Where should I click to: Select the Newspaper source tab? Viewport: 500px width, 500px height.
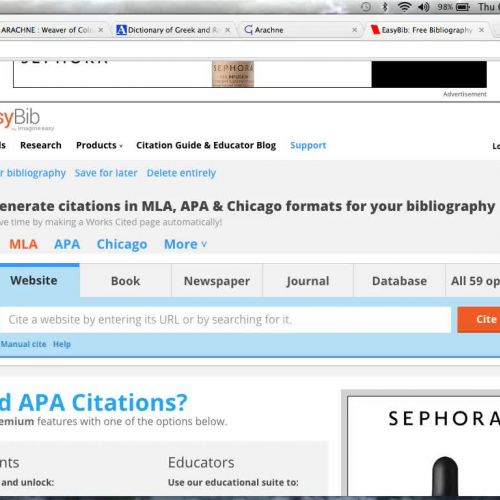[x=217, y=281]
